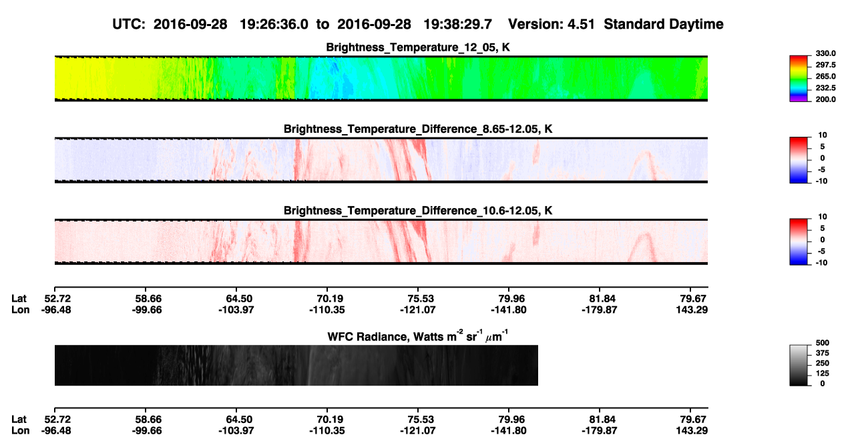The width and height of the screenshot is (868, 445).
Task: Click the start time 19:26:36.0 in the header
Action: [x=274, y=25]
